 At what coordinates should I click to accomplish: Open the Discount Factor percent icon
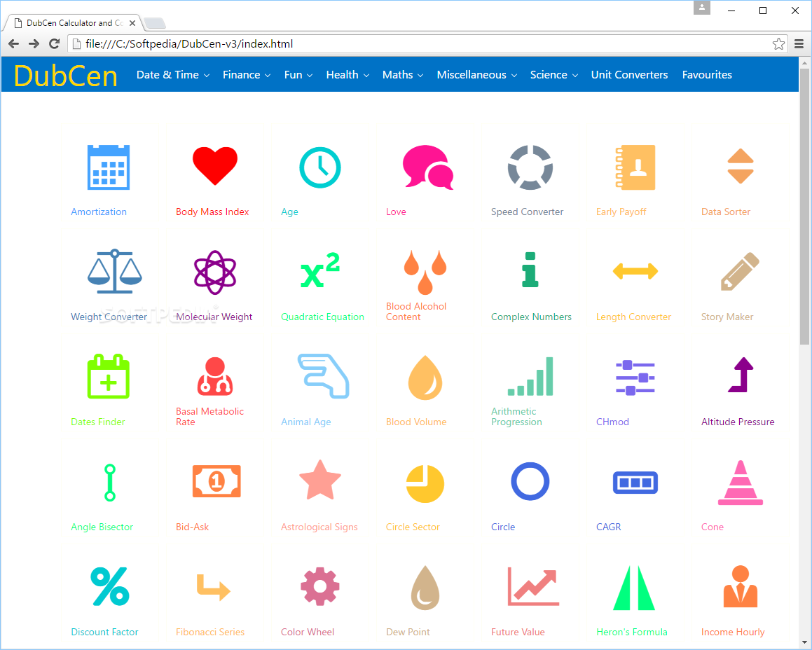110,586
